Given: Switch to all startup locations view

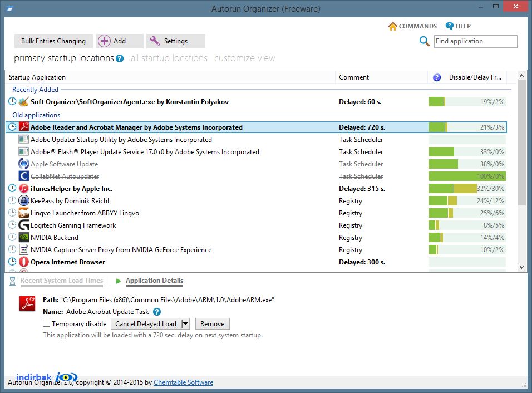Looking at the screenshot, I should coord(169,58).
